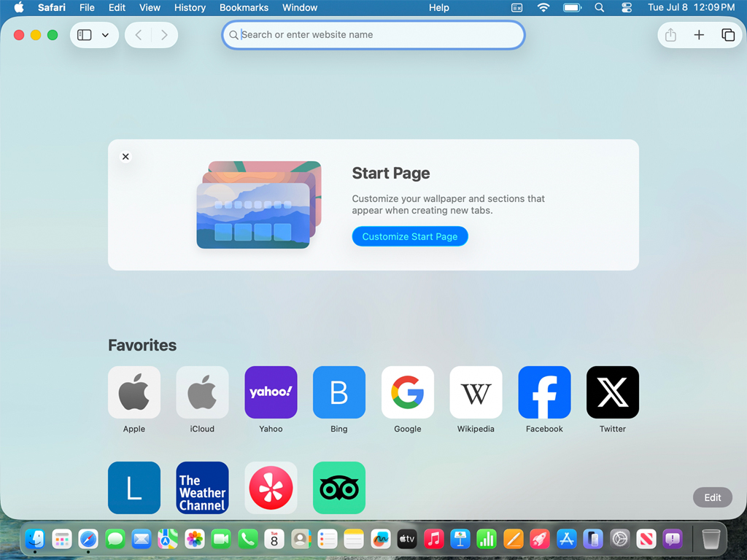
Task: Click the search or website name field
Action: coord(373,35)
